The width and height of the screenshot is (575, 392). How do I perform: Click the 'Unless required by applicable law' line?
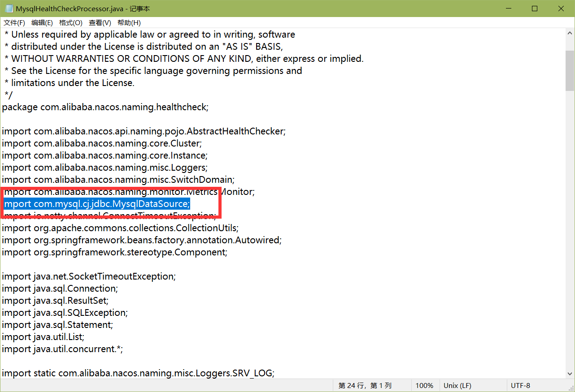coord(149,34)
